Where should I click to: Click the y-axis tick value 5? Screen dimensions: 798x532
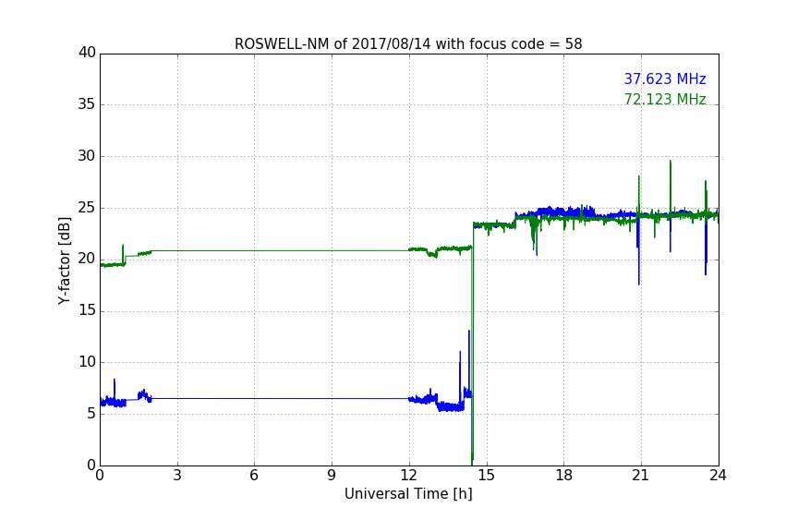pos(91,414)
